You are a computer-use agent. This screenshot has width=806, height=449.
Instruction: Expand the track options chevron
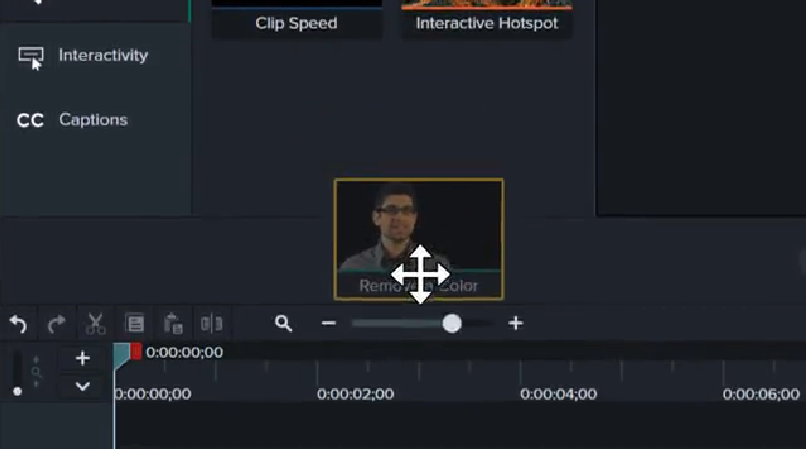click(83, 386)
